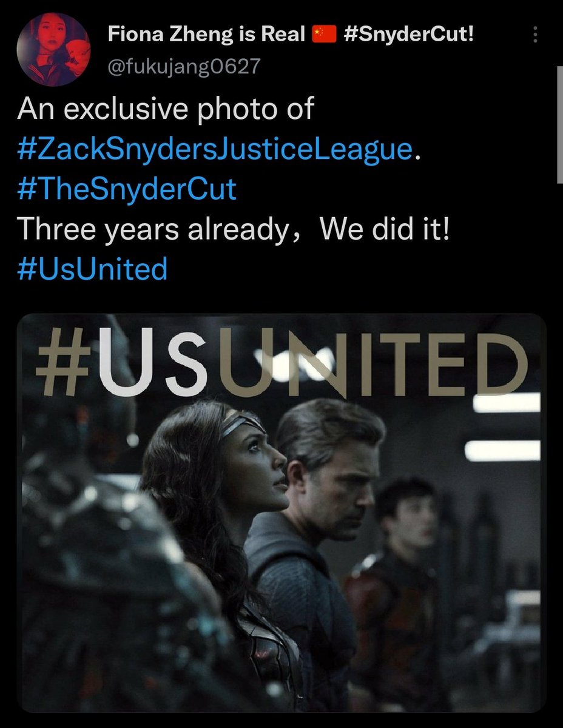Open the #ZackSnydersJusticeLeague hashtag

coord(215,149)
